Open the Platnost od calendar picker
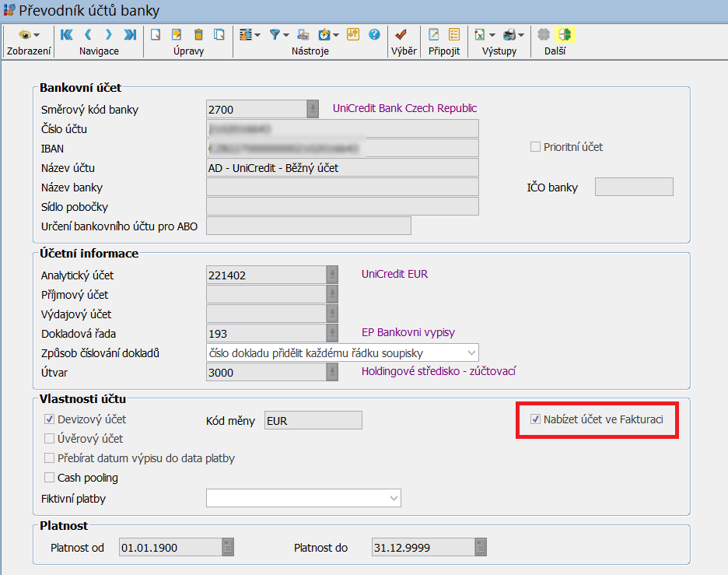Image resolution: width=728 pixels, height=575 pixels. coord(227,548)
